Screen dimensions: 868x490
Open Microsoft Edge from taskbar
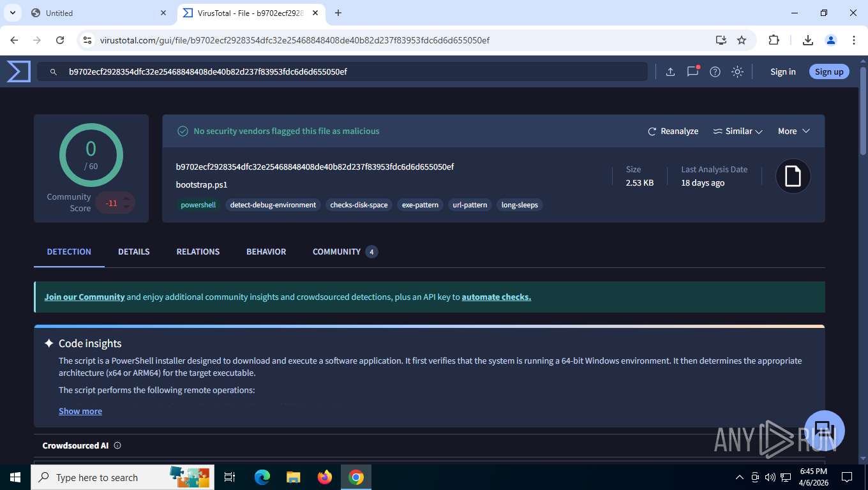click(x=262, y=477)
